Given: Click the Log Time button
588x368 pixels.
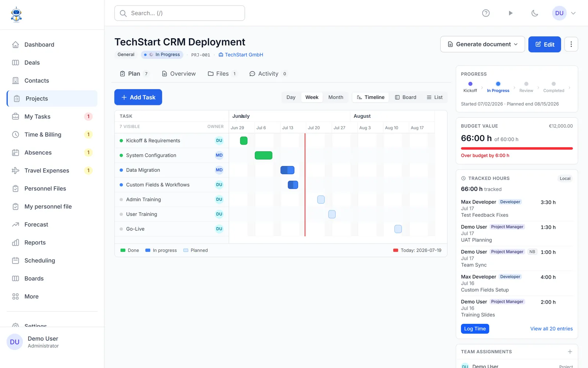Looking at the screenshot, I should [475, 329].
